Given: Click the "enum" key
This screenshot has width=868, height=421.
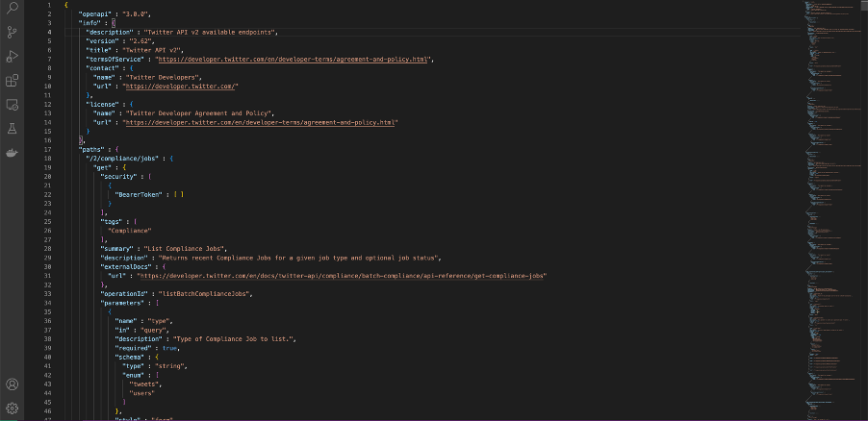Looking at the screenshot, I should click(135, 376).
